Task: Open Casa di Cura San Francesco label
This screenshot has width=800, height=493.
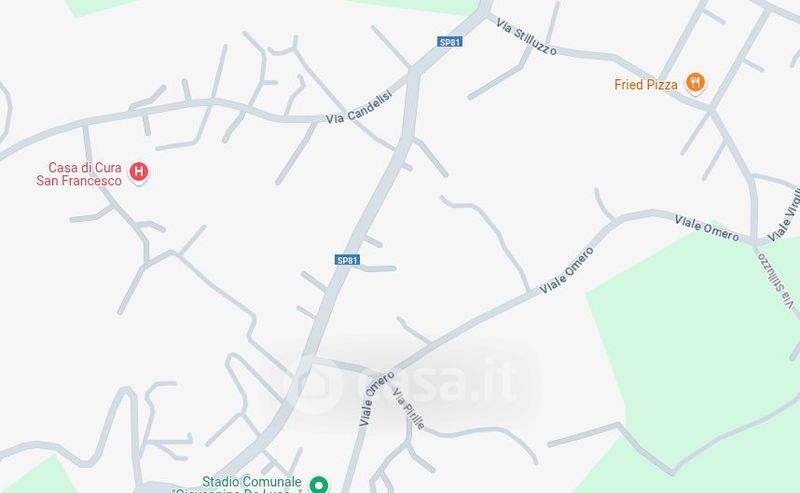Action: tap(80, 174)
